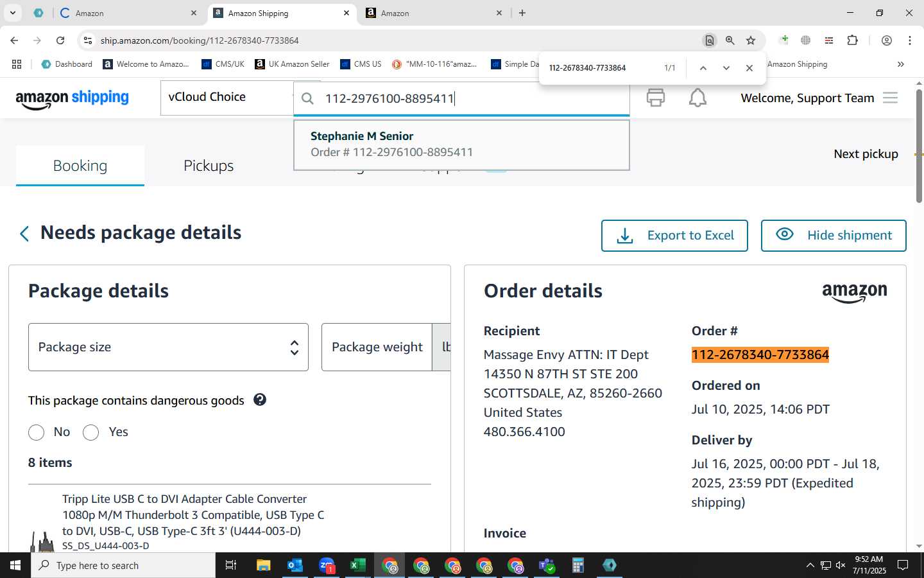Open Task View on taskbar
This screenshot has width=924, height=578.
pyautogui.click(x=231, y=565)
